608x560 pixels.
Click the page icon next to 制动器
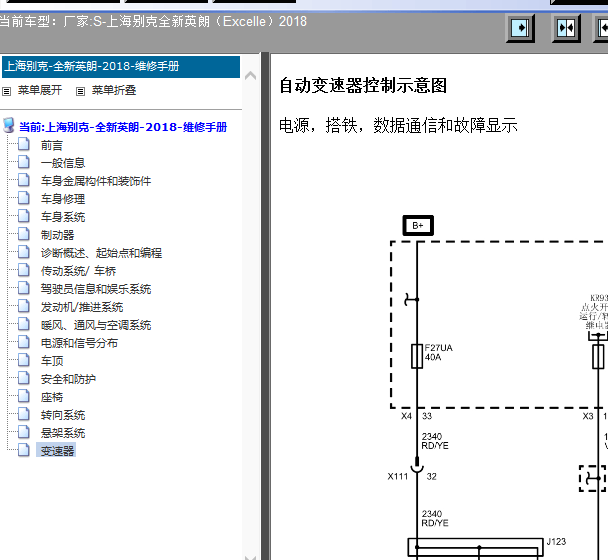coord(24,233)
